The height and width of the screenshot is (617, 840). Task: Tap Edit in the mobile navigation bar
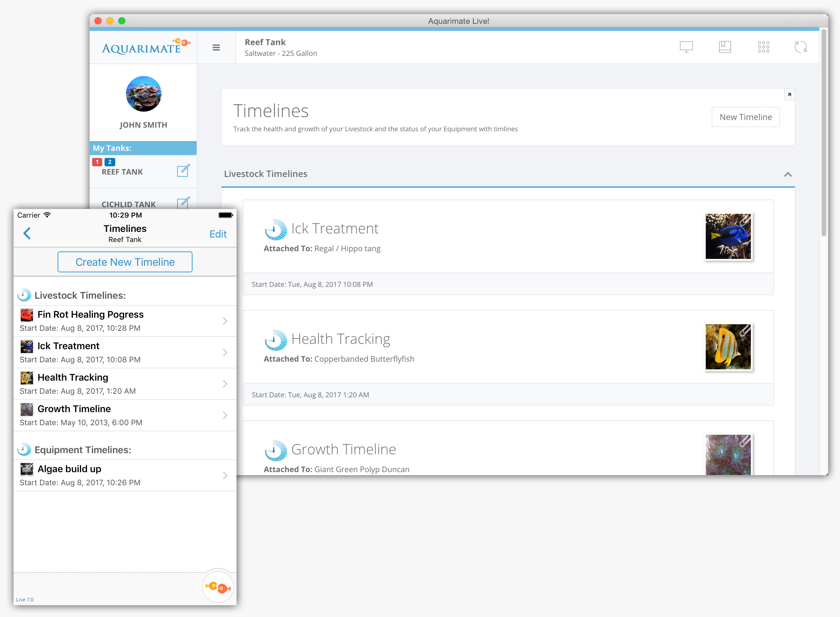[218, 234]
